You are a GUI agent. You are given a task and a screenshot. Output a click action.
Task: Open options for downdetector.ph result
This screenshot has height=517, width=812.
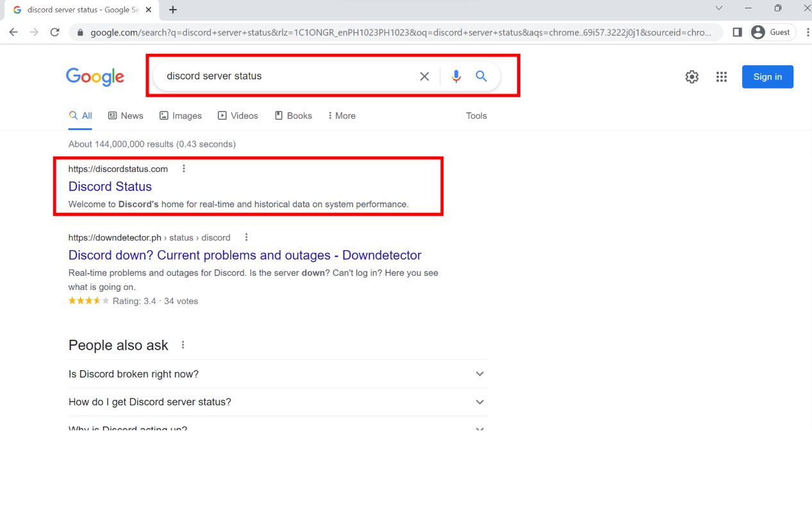pyautogui.click(x=246, y=237)
